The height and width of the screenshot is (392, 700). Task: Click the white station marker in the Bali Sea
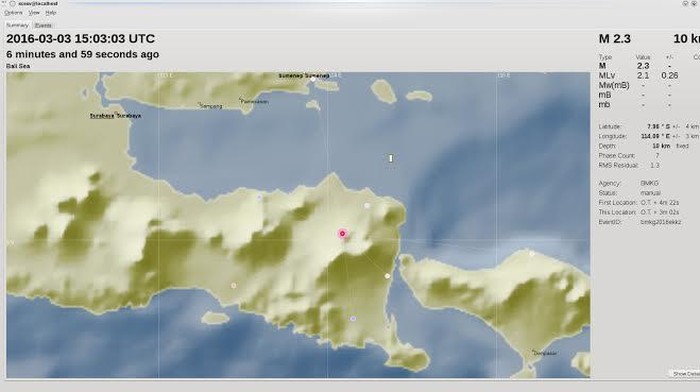pyautogui.click(x=391, y=158)
